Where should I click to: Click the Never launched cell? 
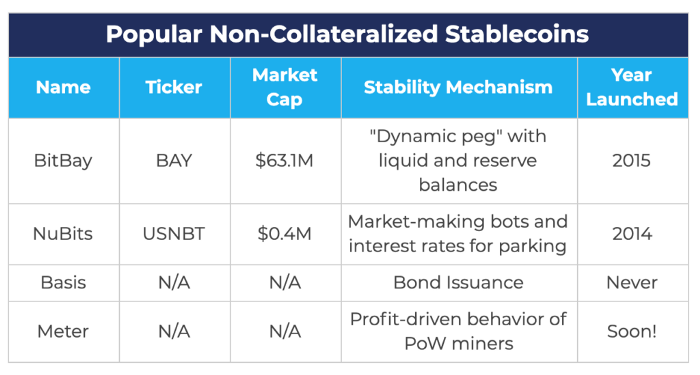pyautogui.click(x=632, y=283)
